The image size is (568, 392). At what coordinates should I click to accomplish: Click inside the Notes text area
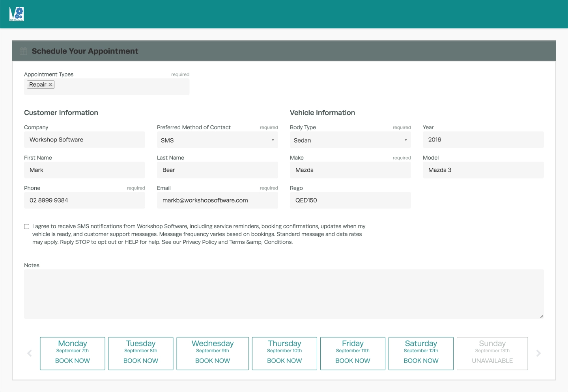click(x=284, y=294)
